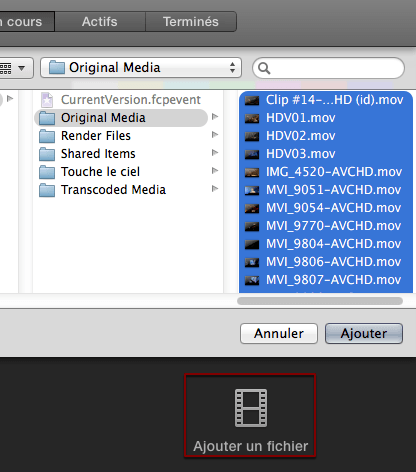Click the Ajouter un fichier film icon
This screenshot has height=472, width=416.
click(251, 408)
